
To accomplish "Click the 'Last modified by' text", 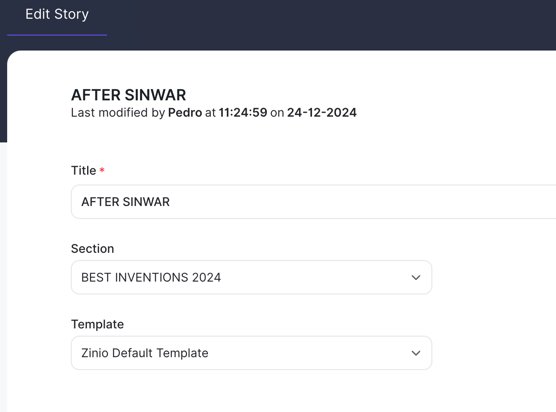I will coord(118,113).
